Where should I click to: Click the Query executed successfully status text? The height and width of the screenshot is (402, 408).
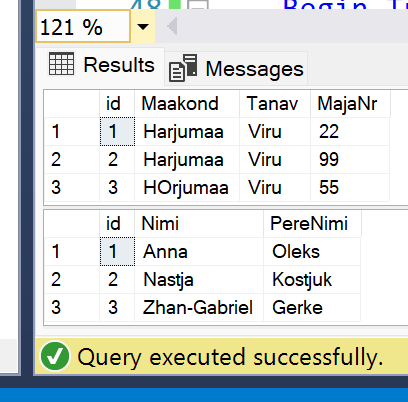click(230, 357)
